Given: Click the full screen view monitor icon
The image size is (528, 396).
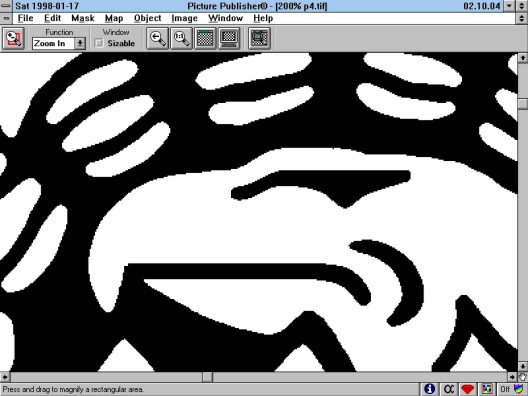Looking at the screenshot, I should coord(229,38).
